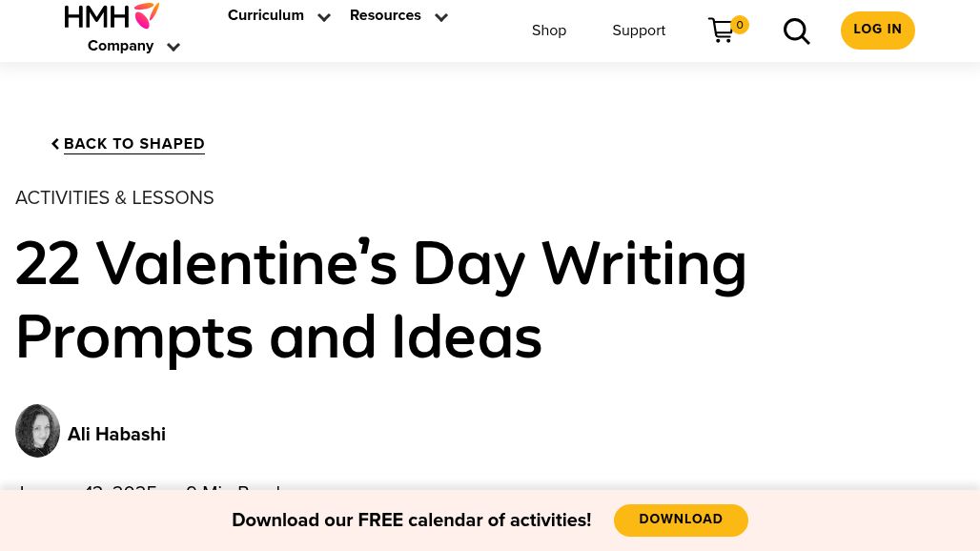Click the LOG IN button
The image size is (980, 551).
point(877,30)
